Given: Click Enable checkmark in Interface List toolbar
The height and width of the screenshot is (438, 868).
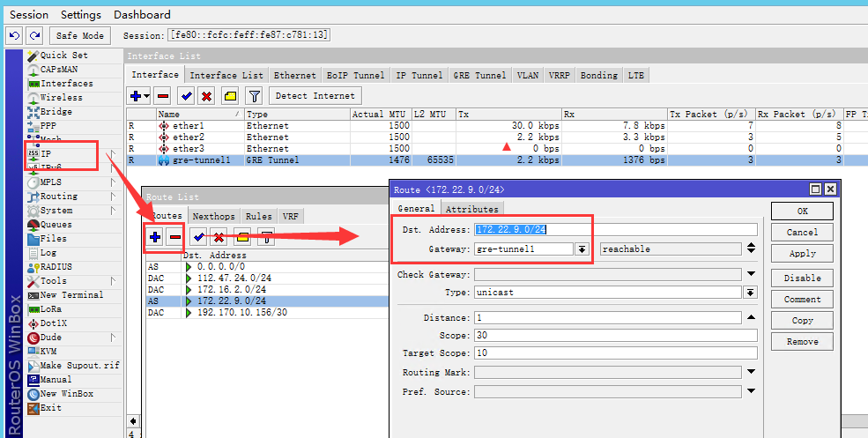Looking at the screenshot, I should point(187,96).
